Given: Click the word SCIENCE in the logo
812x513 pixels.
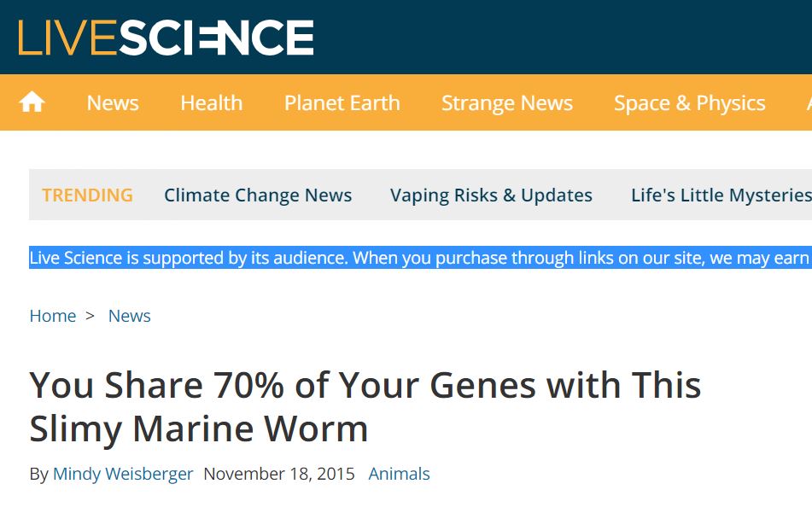Looking at the screenshot, I should point(217,38).
